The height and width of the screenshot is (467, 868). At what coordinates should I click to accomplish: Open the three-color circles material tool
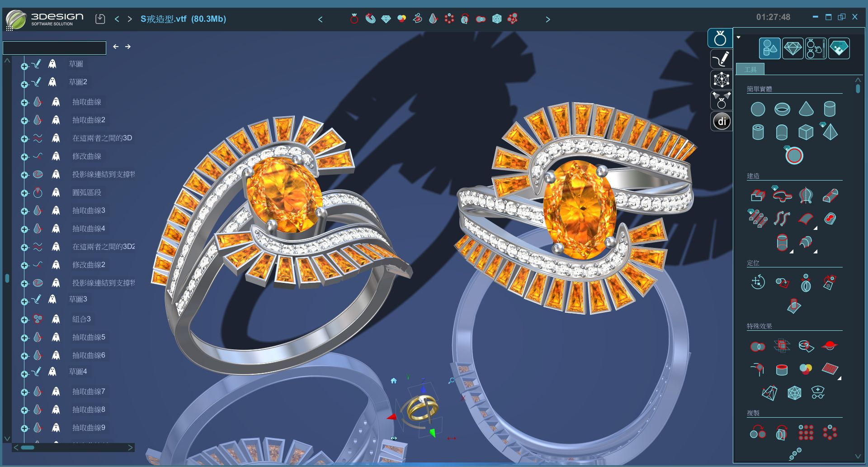[x=806, y=369]
